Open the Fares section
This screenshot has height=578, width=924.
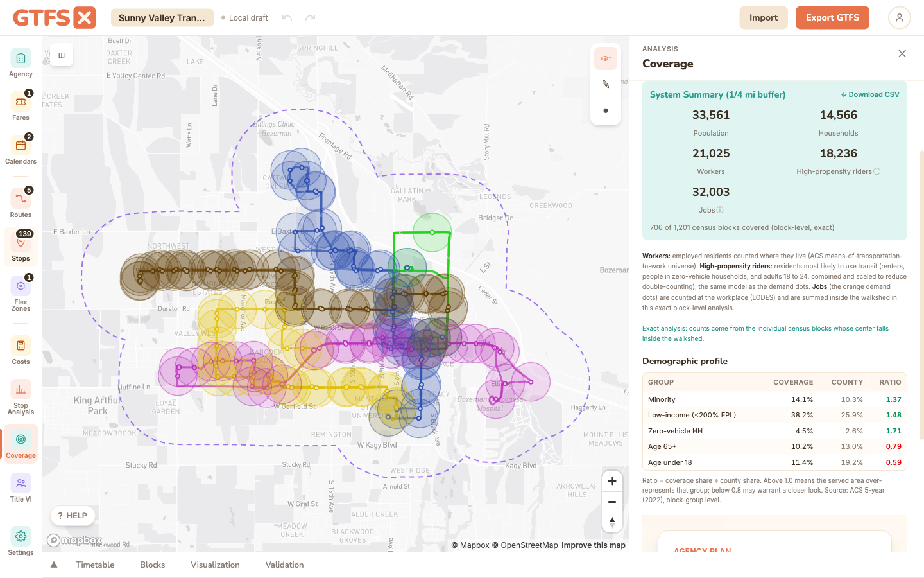pos(21,107)
